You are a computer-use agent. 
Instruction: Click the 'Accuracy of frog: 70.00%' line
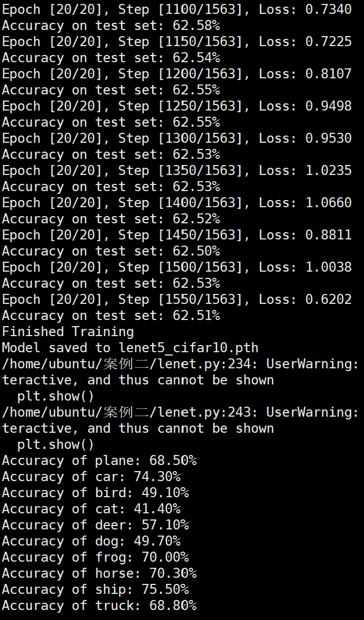coord(95,558)
